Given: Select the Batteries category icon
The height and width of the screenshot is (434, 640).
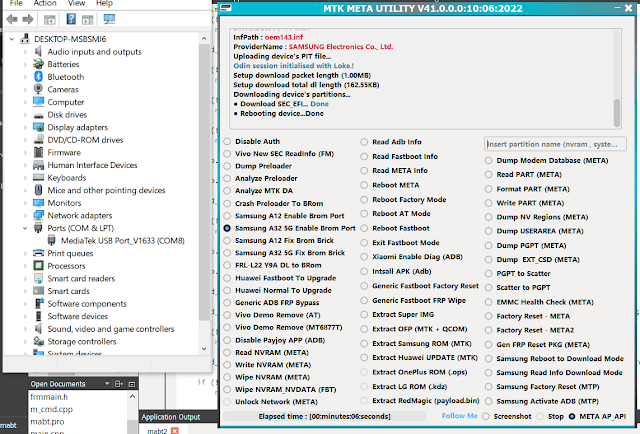Looking at the screenshot, I should [38, 64].
